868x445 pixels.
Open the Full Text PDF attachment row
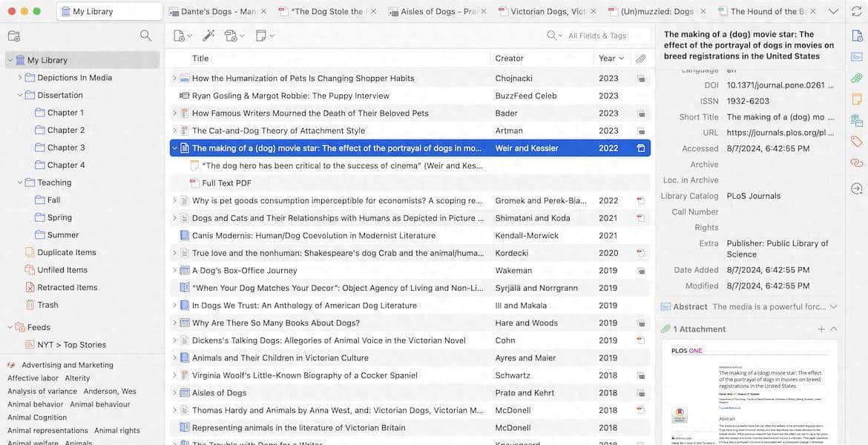(x=226, y=183)
